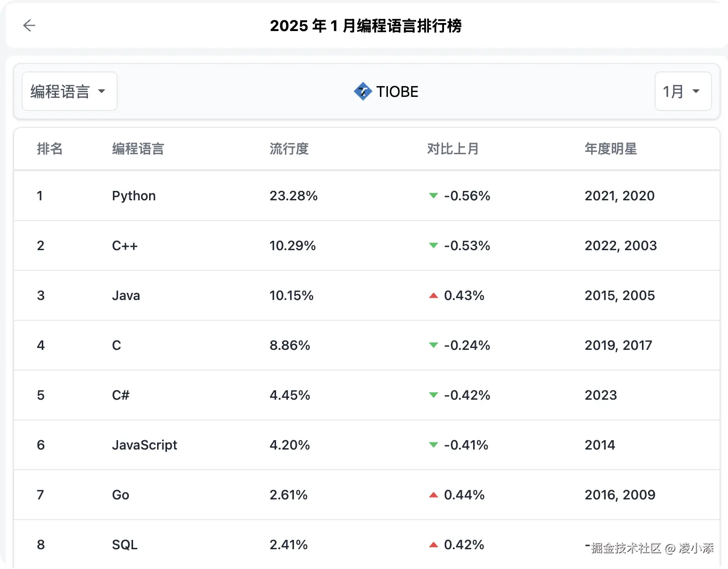Open the 编程语言 category dropdown
This screenshot has height=569, width=728.
(69, 91)
